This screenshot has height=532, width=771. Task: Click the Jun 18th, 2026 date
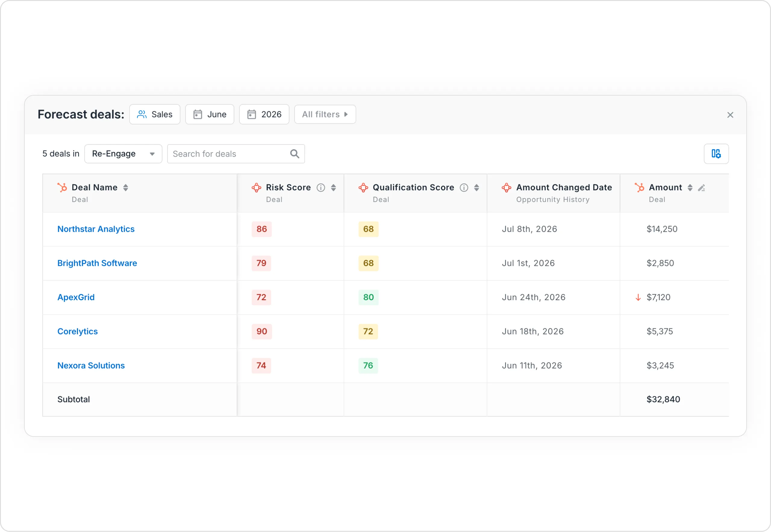[532, 331]
